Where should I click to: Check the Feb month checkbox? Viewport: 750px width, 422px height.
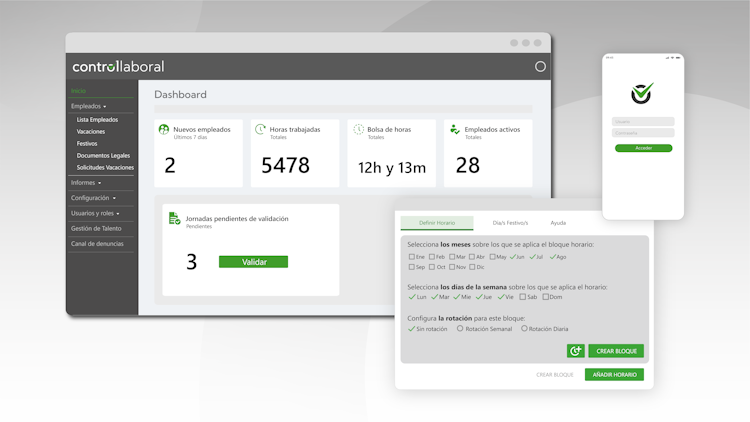tap(432, 257)
